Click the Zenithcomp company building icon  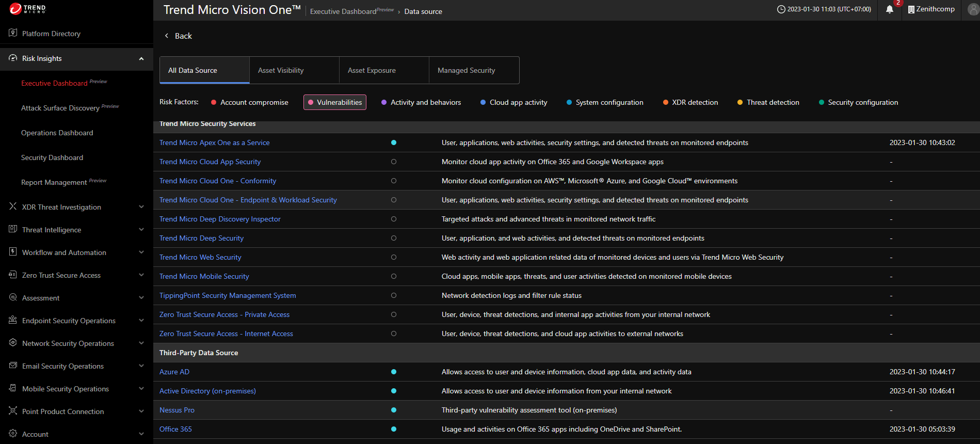coord(911,9)
